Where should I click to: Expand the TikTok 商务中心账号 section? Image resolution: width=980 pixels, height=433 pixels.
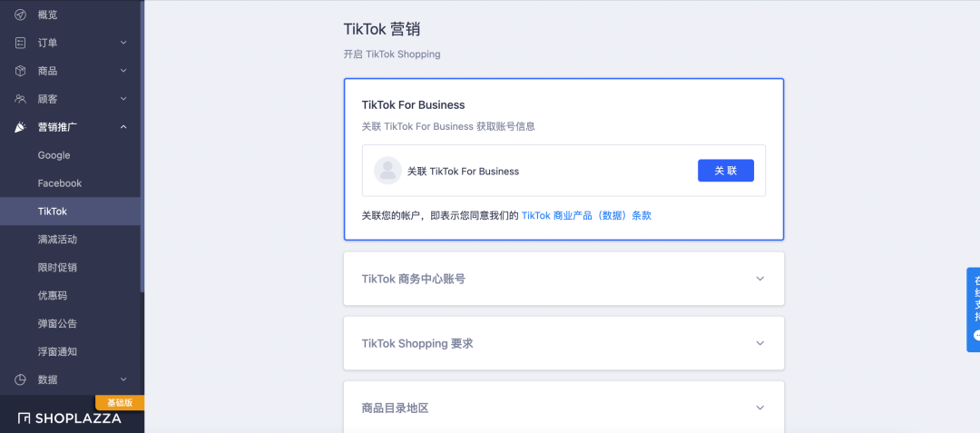pos(760,279)
